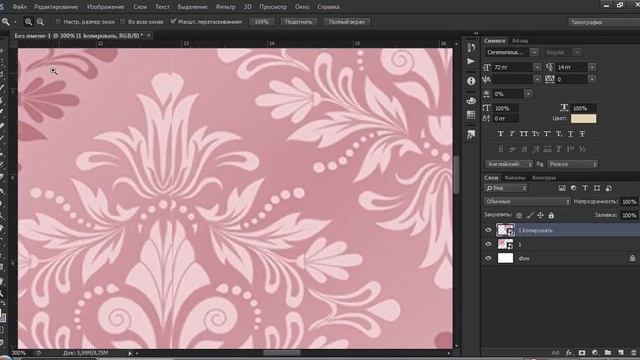The height and width of the screenshot is (360, 640).
Task: Click the Faux Italic T style button
Action: pos(512,133)
